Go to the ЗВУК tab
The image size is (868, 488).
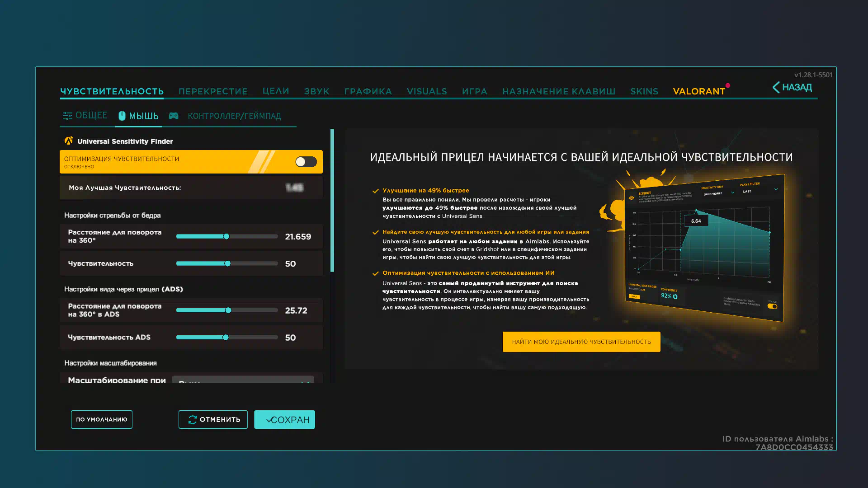(316, 91)
